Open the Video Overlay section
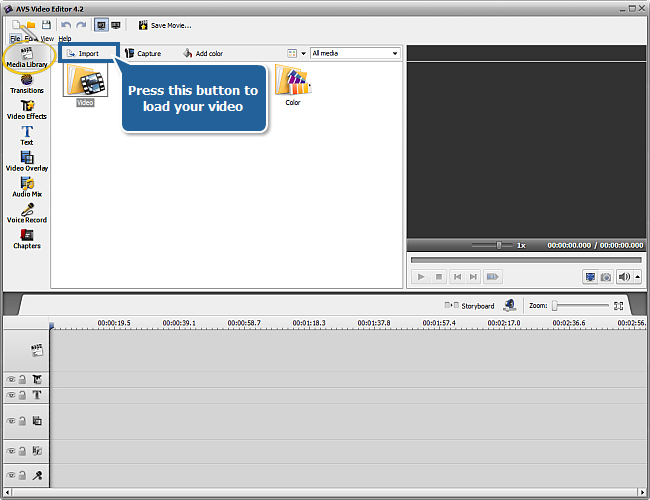Screen dimensions: 650x500 tap(27, 161)
